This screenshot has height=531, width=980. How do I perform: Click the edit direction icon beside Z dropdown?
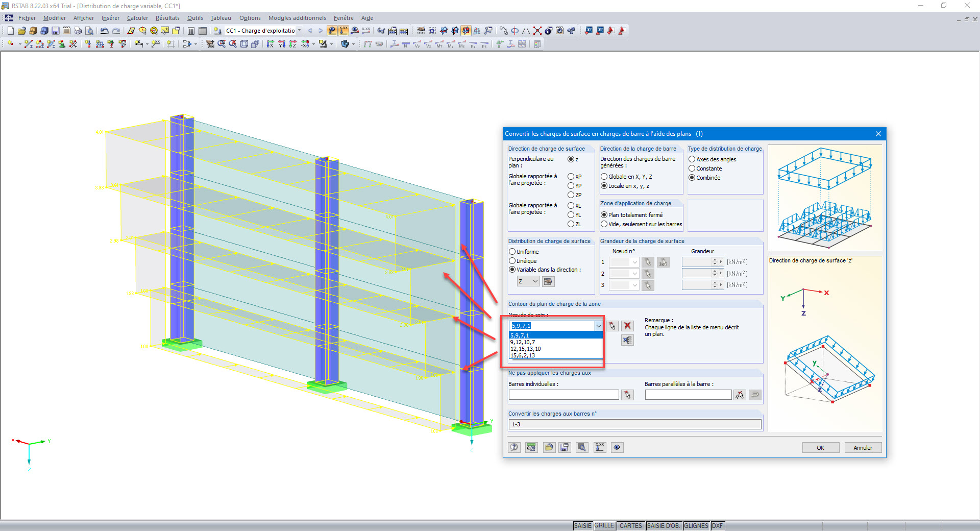tap(548, 281)
